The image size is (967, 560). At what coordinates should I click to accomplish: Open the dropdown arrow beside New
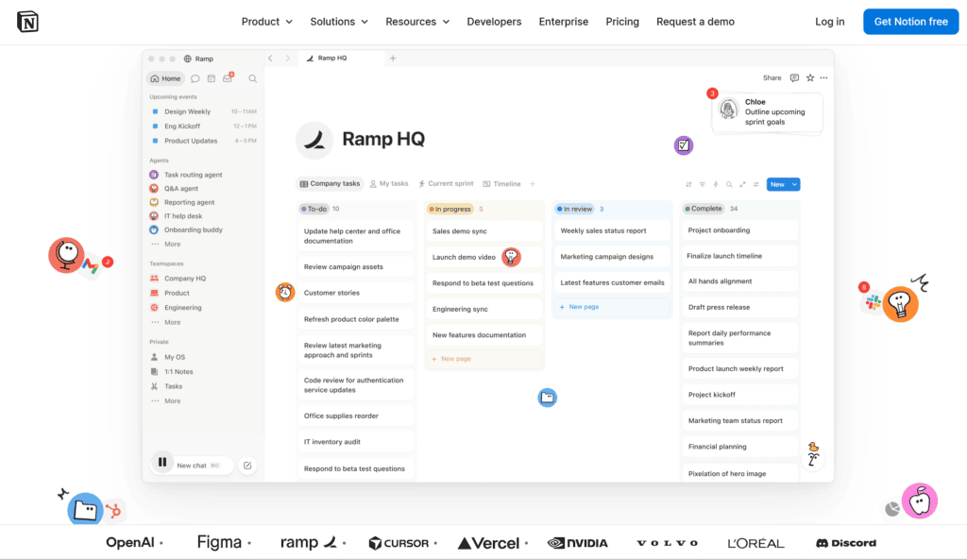tap(794, 184)
